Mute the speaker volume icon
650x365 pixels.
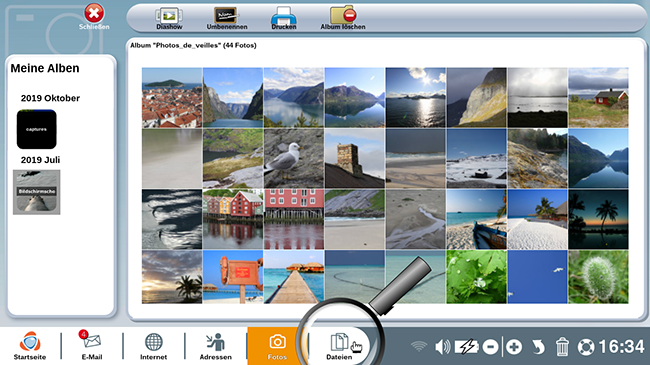coord(443,347)
